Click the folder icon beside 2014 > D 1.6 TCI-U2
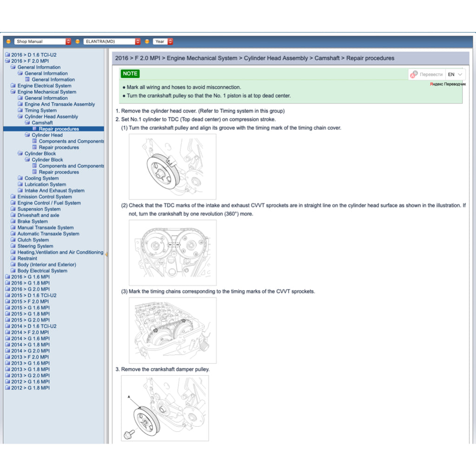The width and height of the screenshot is (476, 476). click(x=7, y=326)
